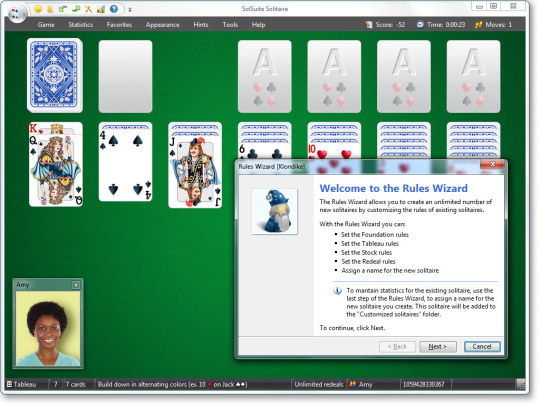The image size is (540, 405).
Task: Click the 'Unlimited redeals' status entry
Action: coord(319,384)
